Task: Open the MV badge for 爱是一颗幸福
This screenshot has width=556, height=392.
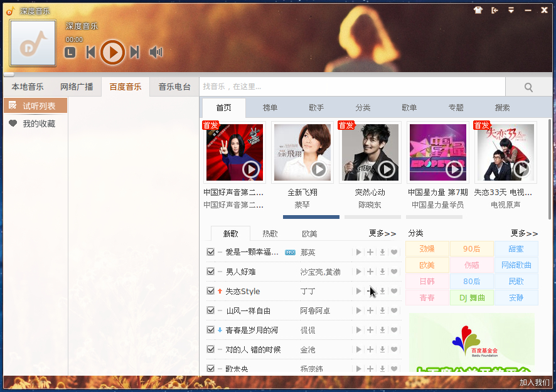Action: pos(290,252)
